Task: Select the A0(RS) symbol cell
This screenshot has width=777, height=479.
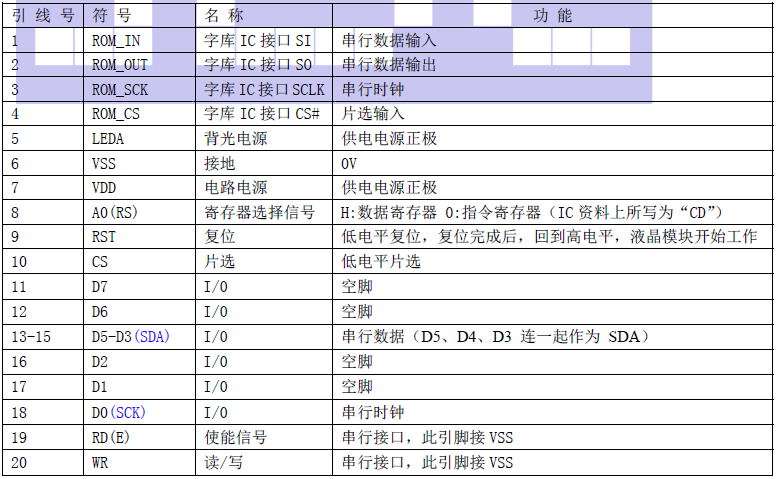Action: coord(117,212)
